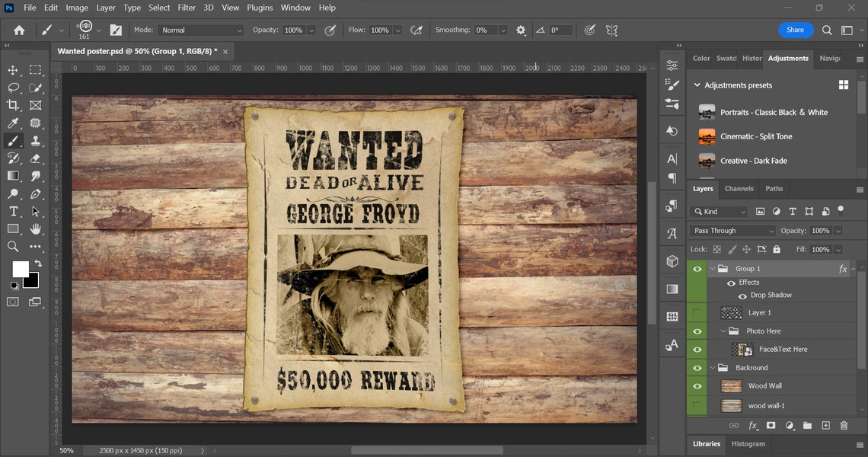Delete the selected layer via trash icon

click(x=844, y=426)
